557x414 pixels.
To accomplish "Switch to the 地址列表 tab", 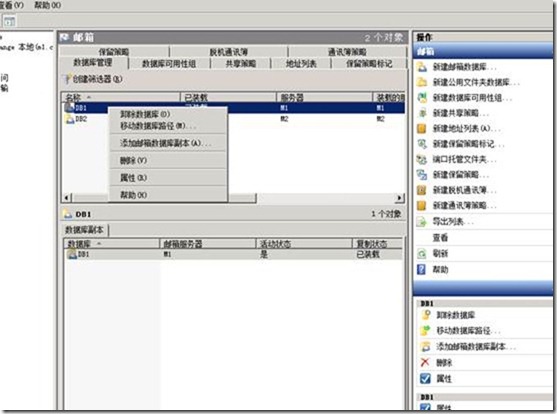I will [x=301, y=64].
